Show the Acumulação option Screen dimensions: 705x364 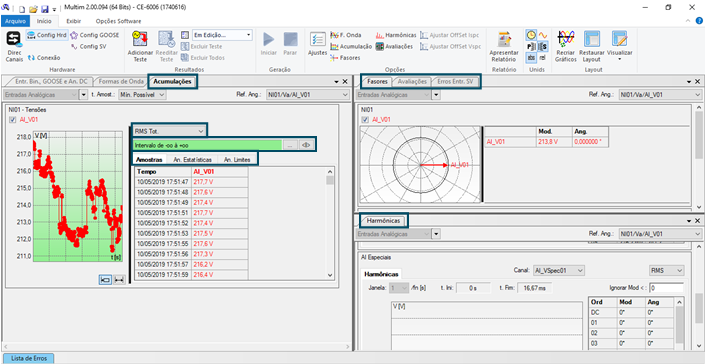coord(351,46)
